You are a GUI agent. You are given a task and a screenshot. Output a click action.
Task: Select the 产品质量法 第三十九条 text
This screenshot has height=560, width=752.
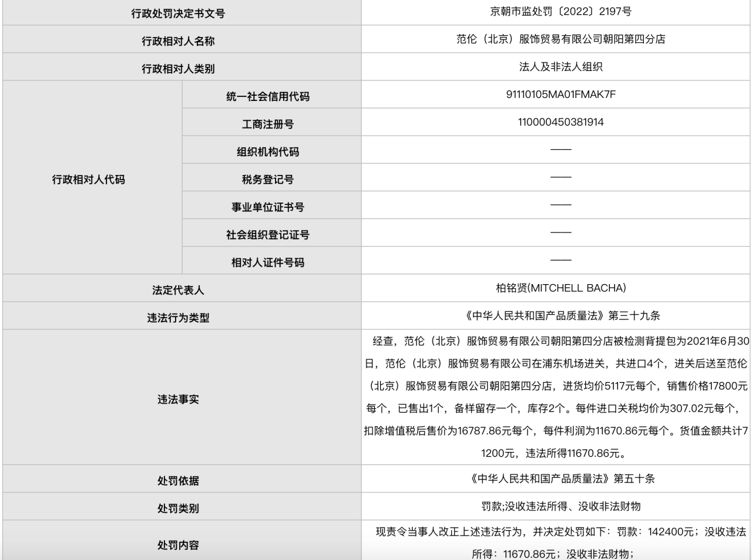point(562,316)
